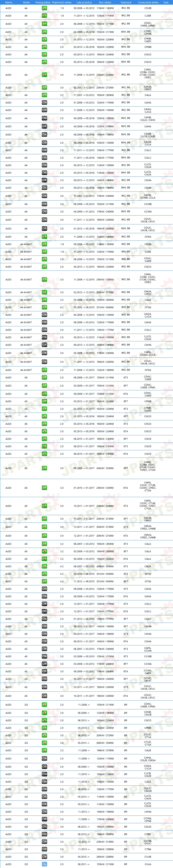The width and height of the screenshot is (173, 868).
Task: Click the Opis column header
Action: 166,2
